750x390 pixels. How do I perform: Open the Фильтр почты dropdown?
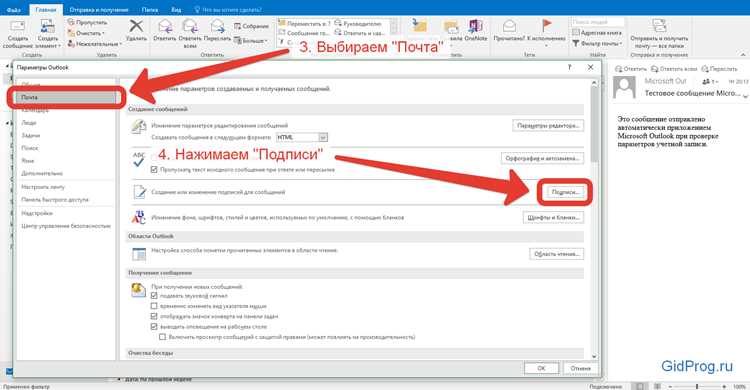597,44
